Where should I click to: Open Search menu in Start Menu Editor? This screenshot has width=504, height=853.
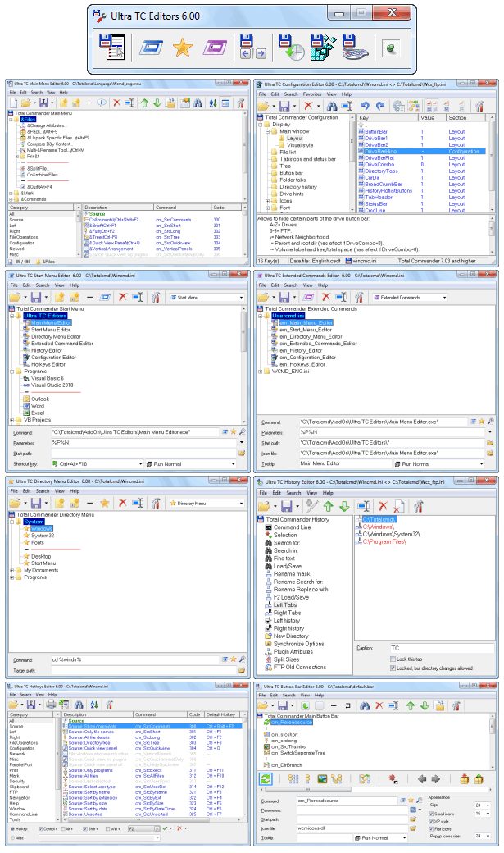(43, 285)
